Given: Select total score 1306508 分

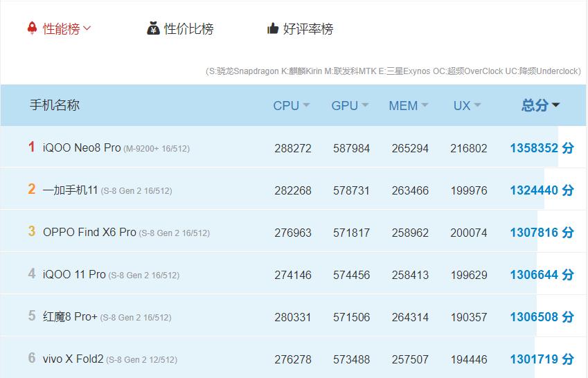Looking at the screenshot, I should [542, 317].
